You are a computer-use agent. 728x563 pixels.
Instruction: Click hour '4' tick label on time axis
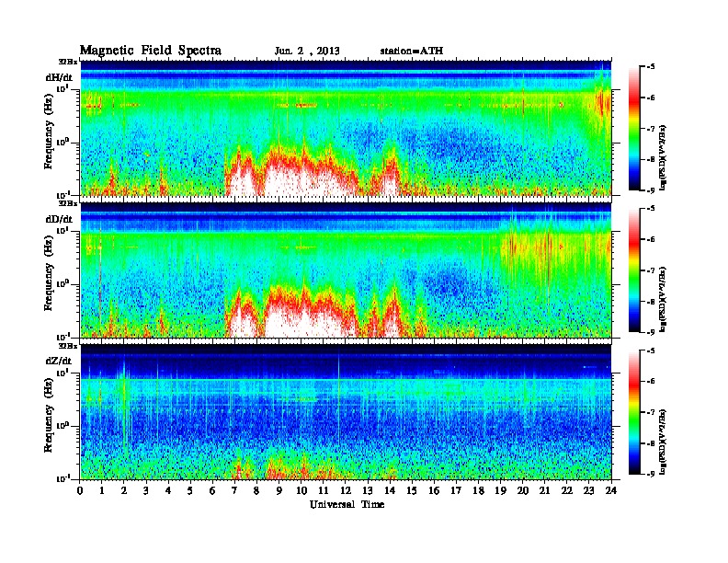pyautogui.click(x=168, y=490)
